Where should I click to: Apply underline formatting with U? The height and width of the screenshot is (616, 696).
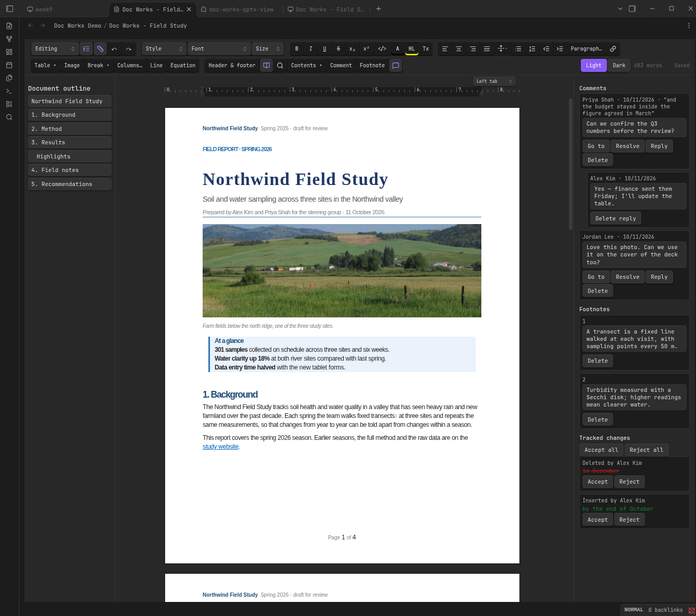[325, 49]
